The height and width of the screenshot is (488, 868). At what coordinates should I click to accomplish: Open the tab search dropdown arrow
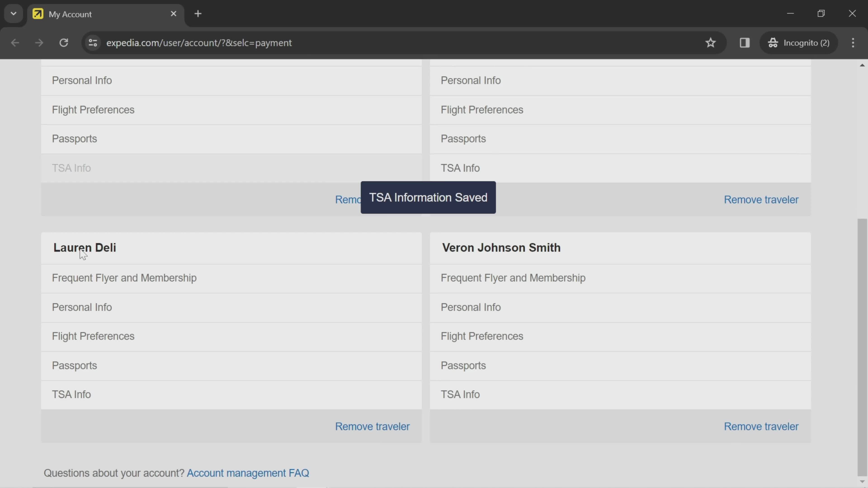[x=14, y=14]
